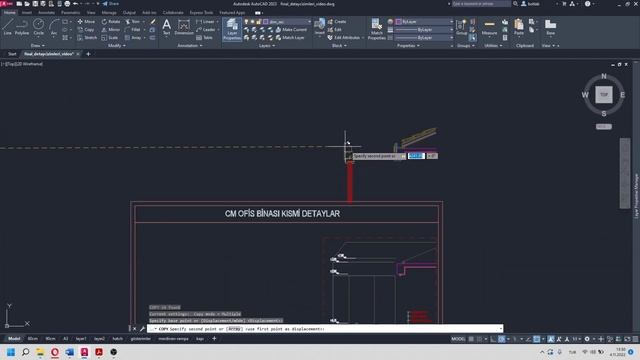Switch to the Model layout tab
The height and width of the screenshot is (360, 640).
pos(14,339)
